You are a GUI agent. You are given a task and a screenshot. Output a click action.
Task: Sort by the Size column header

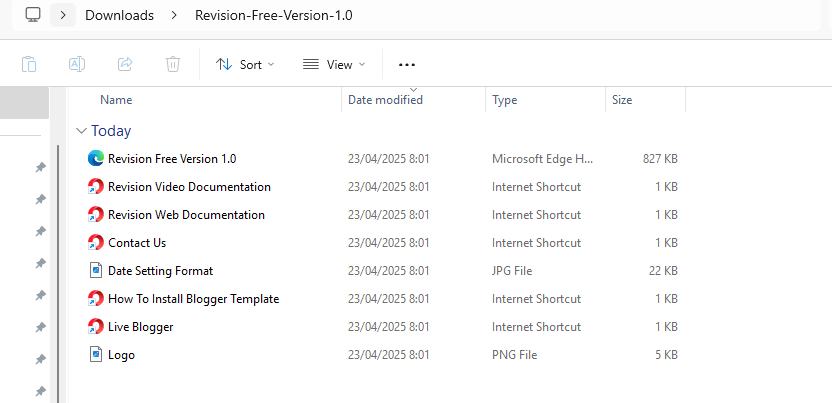[622, 100]
